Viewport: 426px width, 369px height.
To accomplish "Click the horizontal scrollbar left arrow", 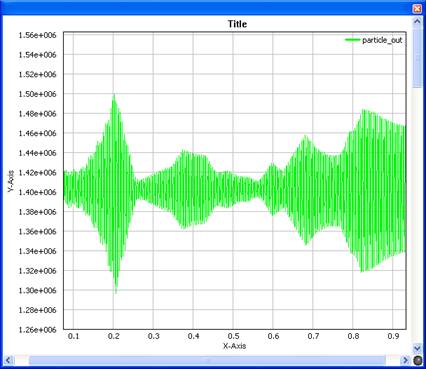I will click(x=9, y=360).
